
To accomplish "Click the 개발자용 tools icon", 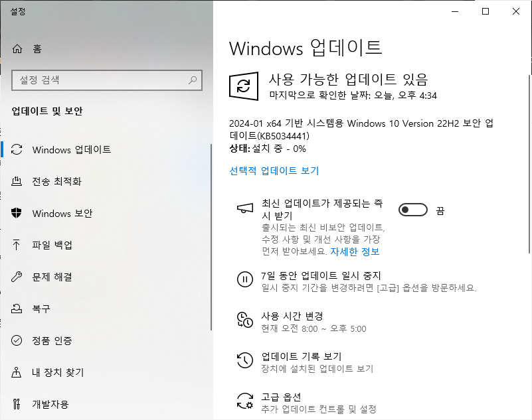I will (17, 404).
